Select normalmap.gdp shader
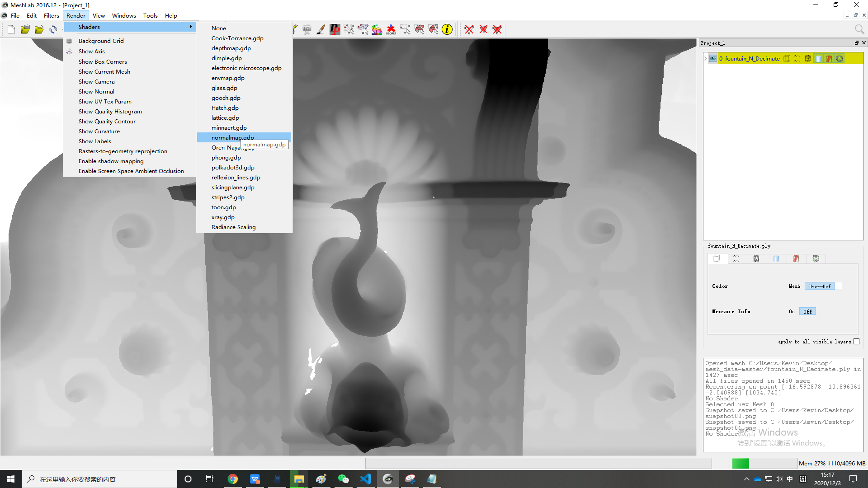 tap(244, 137)
